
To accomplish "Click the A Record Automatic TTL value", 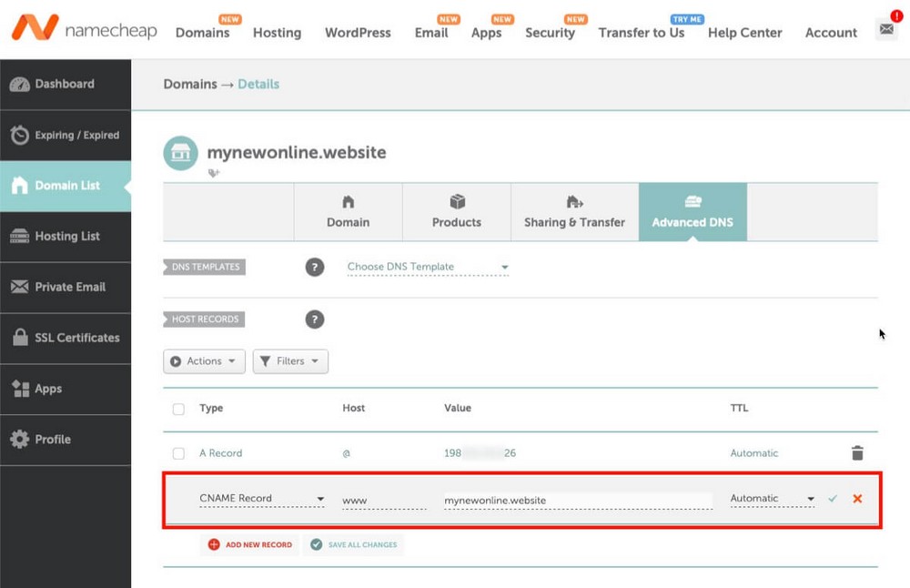I will [753, 453].
